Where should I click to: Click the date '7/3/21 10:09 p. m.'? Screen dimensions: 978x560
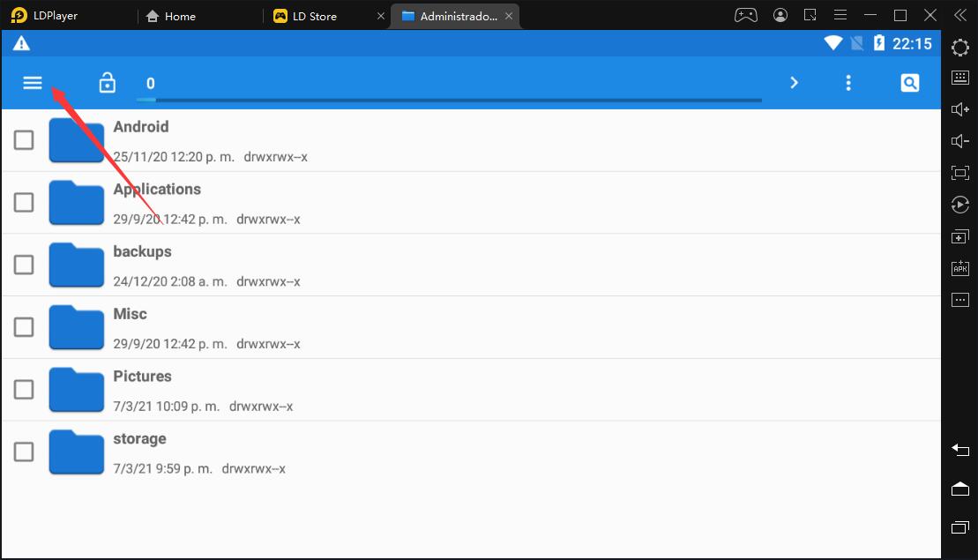pos(167,407)
